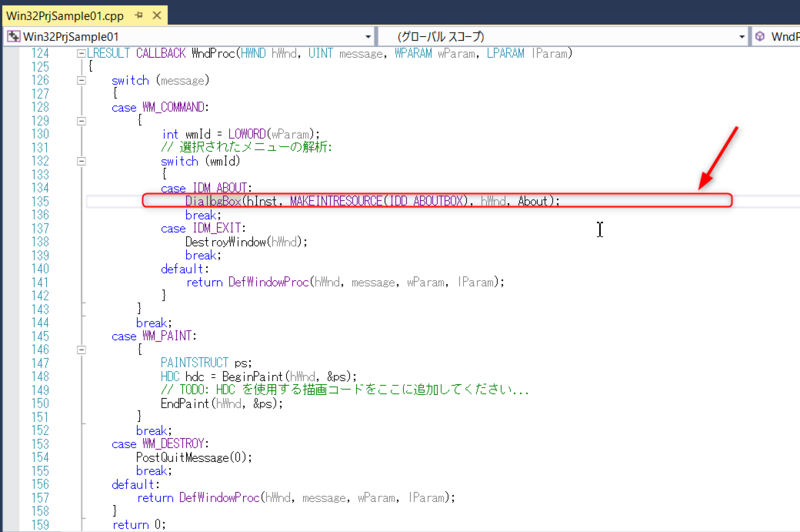Click DefWindowProc on line 157
The image size is (800, 532).
219,498
